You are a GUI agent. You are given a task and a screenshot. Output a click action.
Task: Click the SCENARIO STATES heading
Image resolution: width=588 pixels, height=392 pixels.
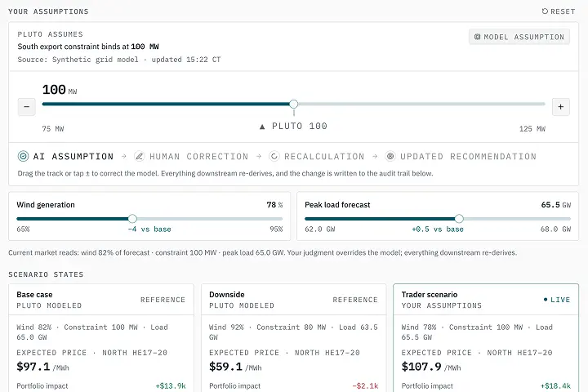tap(46, 274)
